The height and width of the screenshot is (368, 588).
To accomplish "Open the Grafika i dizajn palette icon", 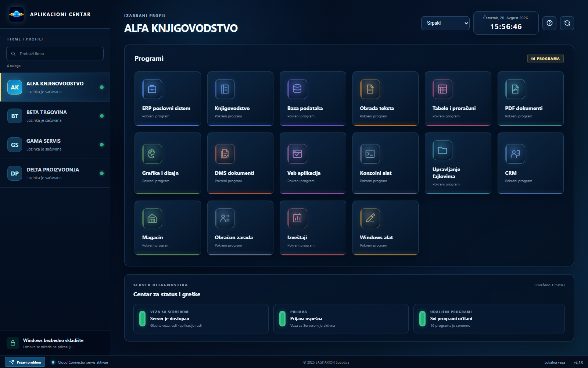I will (x=152, y=154).
